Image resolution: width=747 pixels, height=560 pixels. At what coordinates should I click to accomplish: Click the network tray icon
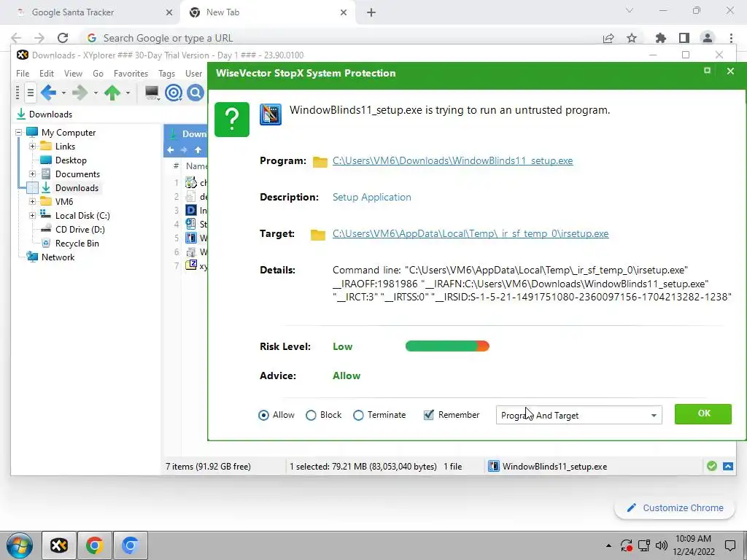644,545
